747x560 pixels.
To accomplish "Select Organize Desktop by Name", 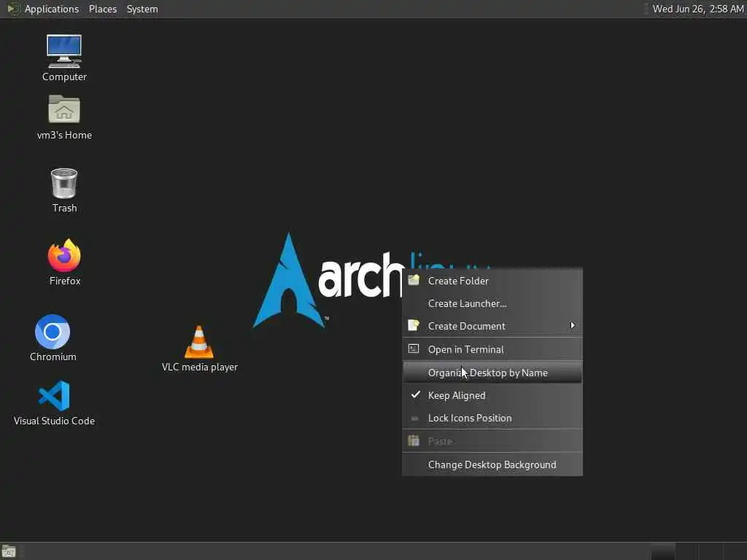I will pyautogui.click(x=492, y=373).
